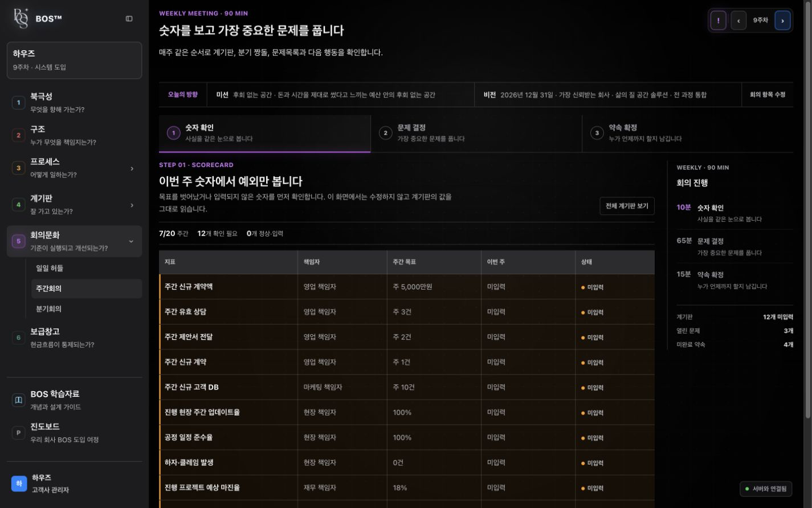The height and width of the screenshot is (508, 812).
Task: Click the 지표 column header
Action: click(x=228, y=262)
